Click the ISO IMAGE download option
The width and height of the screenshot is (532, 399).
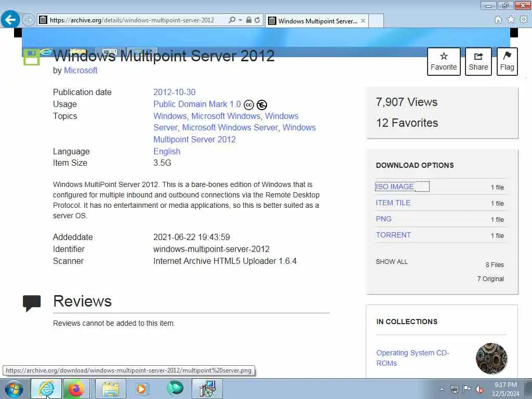click(395, 187)
